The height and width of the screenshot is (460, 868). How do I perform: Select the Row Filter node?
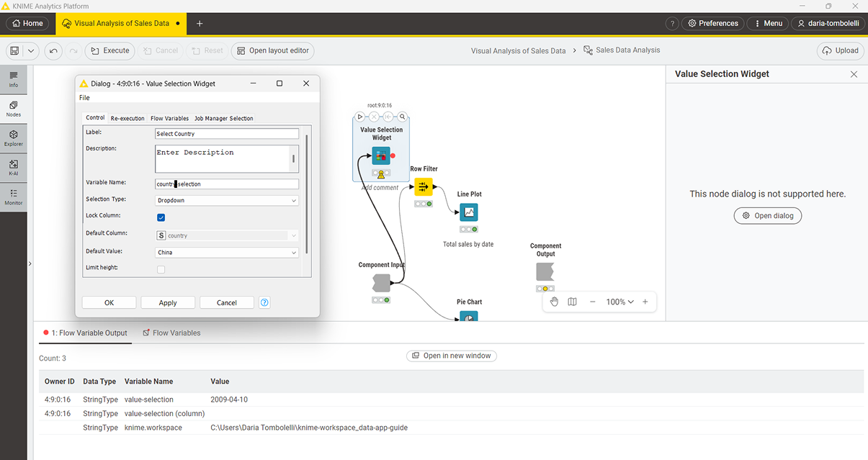pos(424,186)
